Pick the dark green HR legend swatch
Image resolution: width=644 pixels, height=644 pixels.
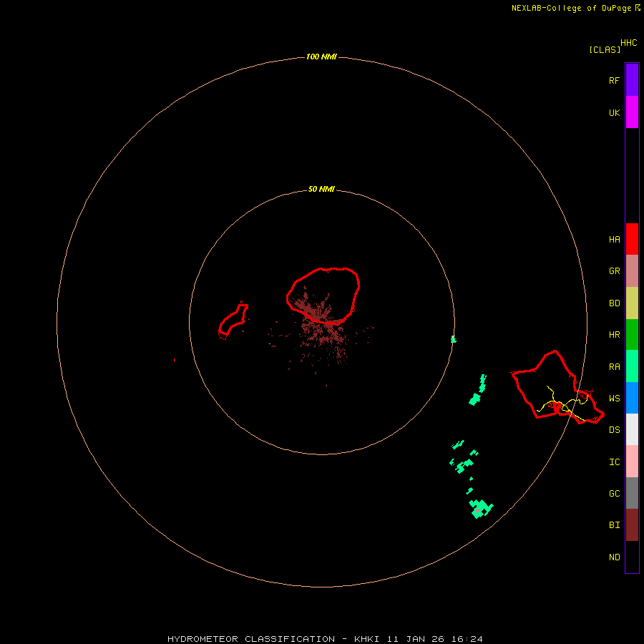pyautogui.click(x=632, y=334)
